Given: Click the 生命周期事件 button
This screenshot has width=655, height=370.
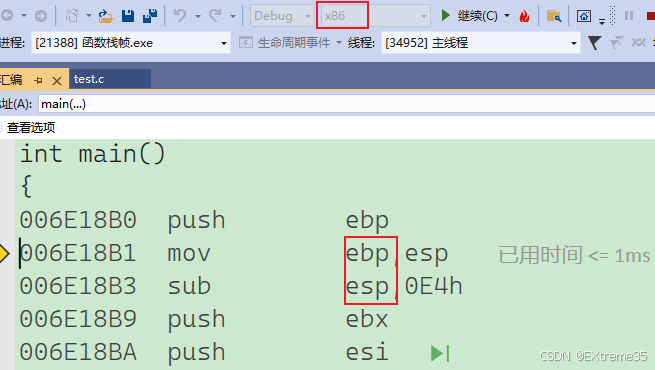Looking at the screenshot, I should click(285, 43).
